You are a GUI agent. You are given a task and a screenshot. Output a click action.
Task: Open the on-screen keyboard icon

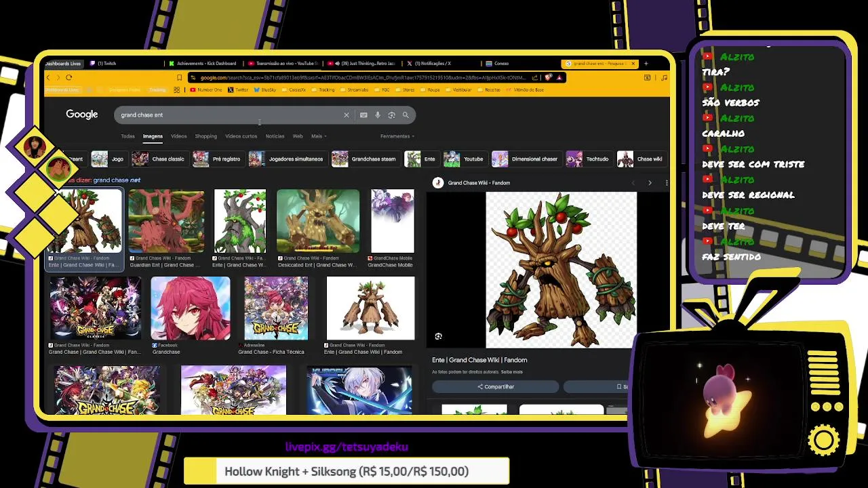(363, 115)
